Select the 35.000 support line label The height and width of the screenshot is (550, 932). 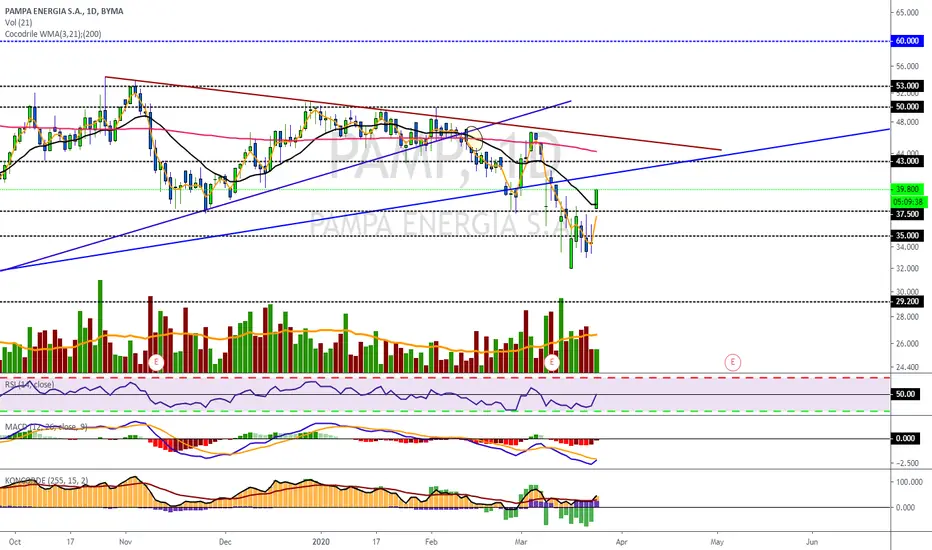pos(908,235)
